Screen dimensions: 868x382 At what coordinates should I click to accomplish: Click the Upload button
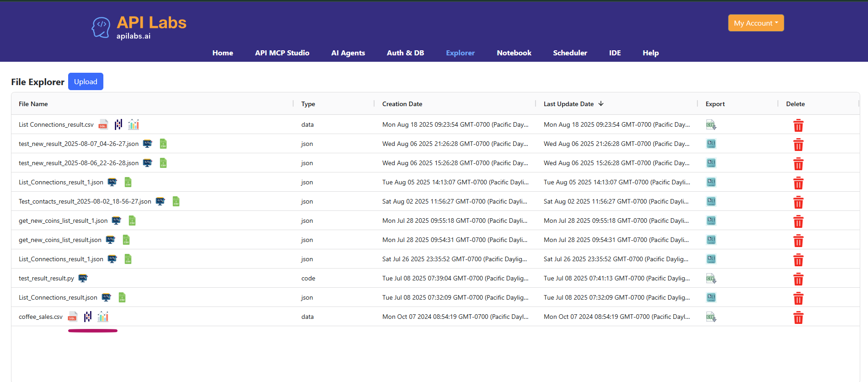(x=86, y=81)
